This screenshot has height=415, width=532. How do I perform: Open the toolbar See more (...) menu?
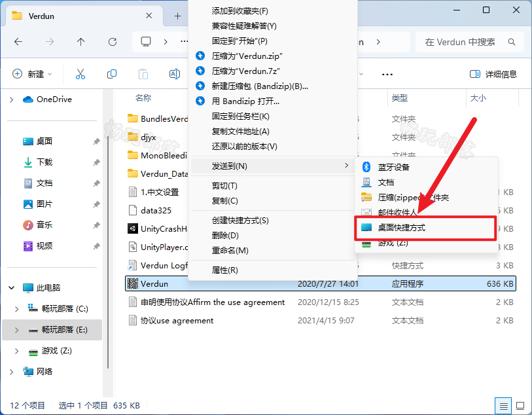click(387, 75)
